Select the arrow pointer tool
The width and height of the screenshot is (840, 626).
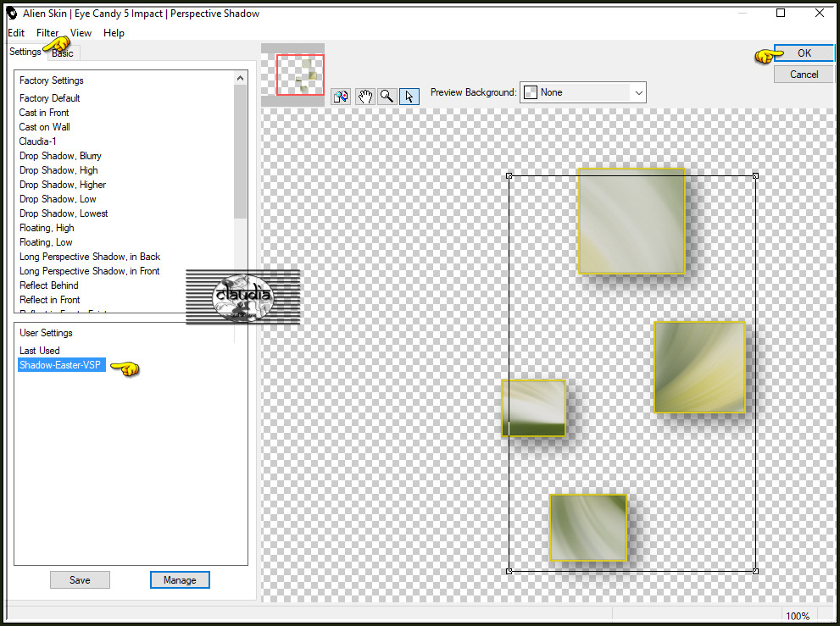(x=409, y=97)
